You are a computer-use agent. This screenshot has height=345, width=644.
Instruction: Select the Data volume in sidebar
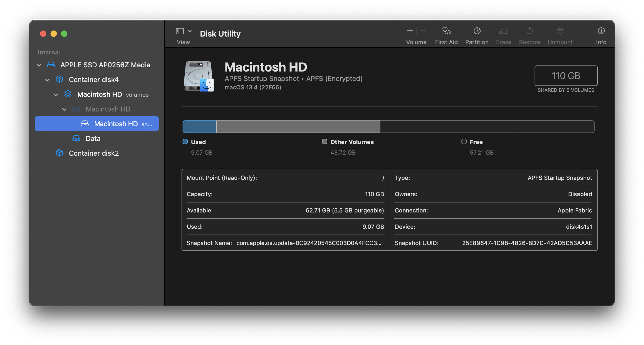[93, 139]
